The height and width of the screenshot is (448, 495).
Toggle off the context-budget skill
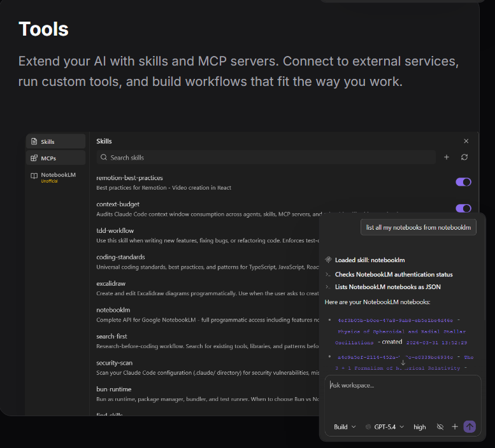[463, 208]
